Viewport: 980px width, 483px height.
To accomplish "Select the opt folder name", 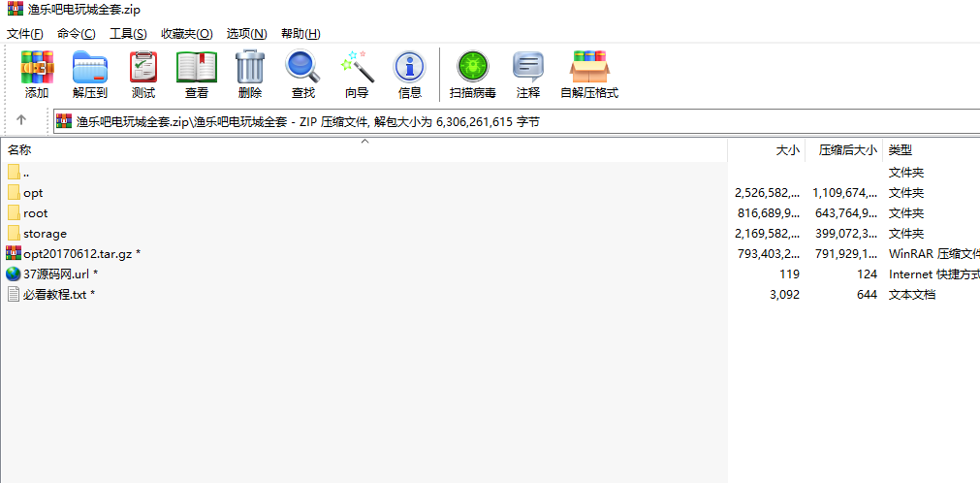I will pos(33,193).
